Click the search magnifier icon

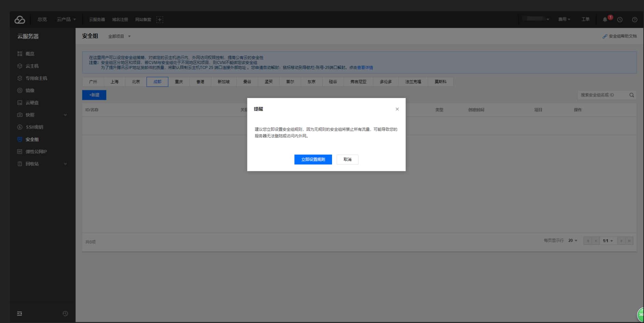pyautogui.click(x=631, y=95)
